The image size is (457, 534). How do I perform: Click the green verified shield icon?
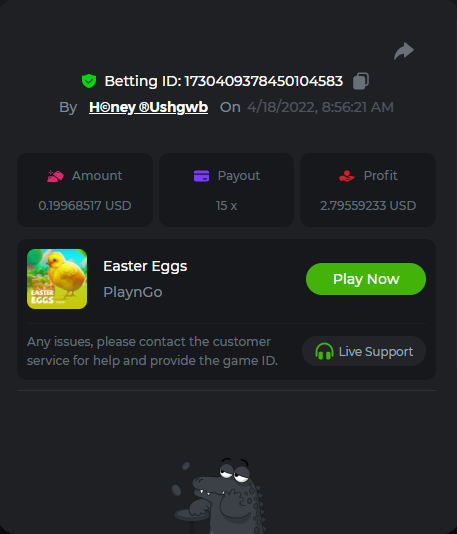point(89,81)
